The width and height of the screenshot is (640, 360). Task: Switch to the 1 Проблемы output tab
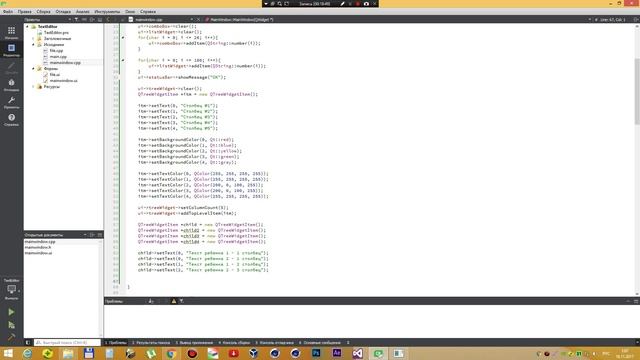116,342
